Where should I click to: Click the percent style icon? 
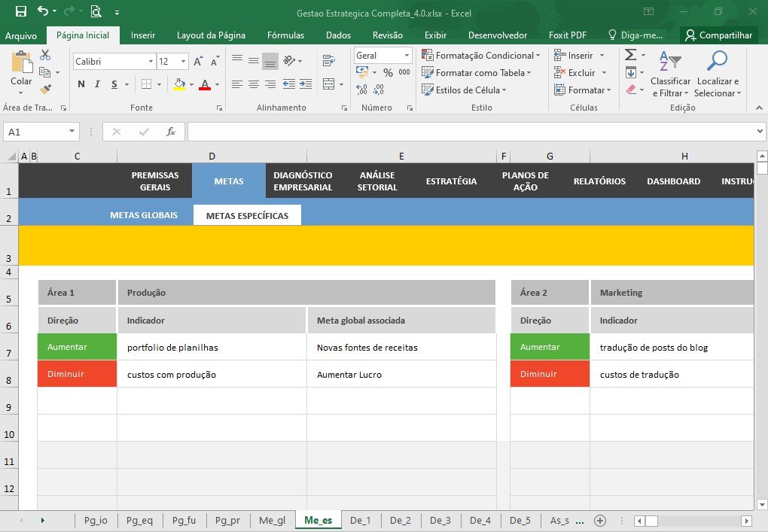[388, 73]
